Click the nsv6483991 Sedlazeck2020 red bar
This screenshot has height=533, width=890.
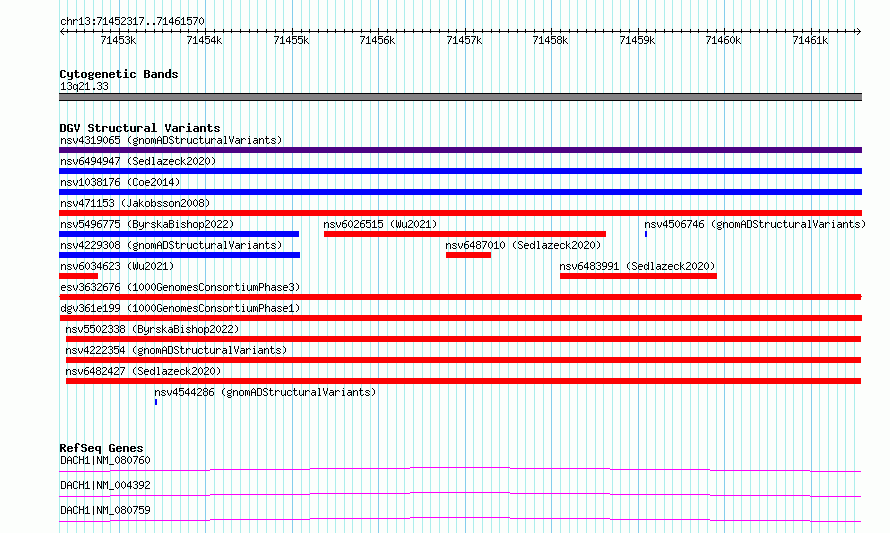tap(638, 276)
